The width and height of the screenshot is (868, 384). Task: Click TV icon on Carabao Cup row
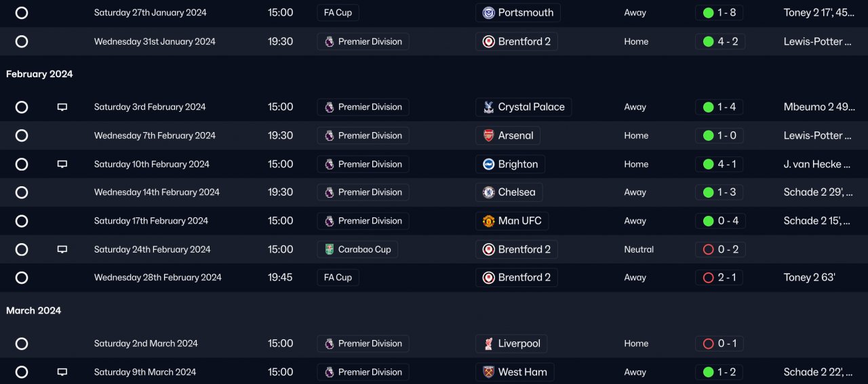click(62, 249)
